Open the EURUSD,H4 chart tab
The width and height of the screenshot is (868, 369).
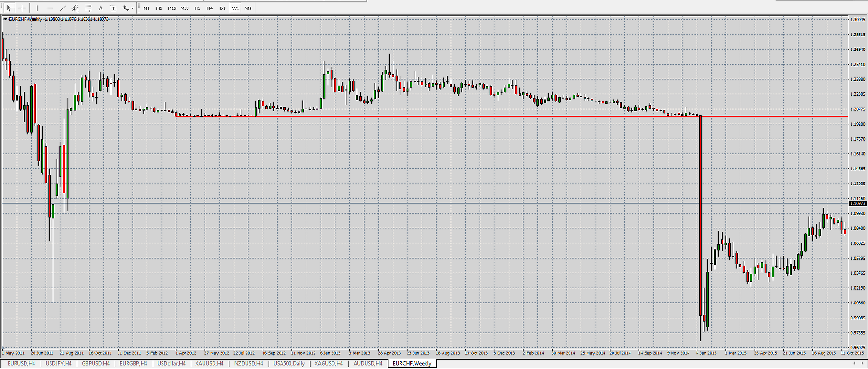(x=22, y=363)
